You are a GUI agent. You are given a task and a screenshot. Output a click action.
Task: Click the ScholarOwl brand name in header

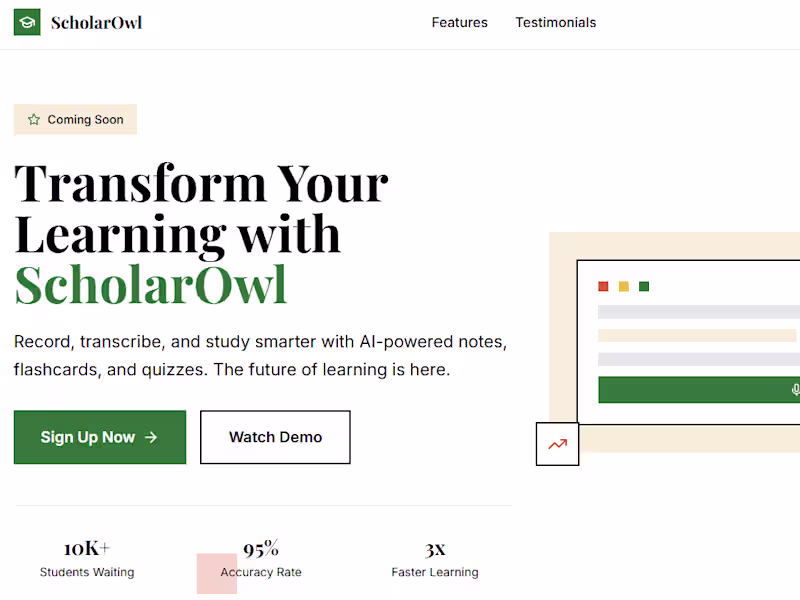[96, 22]
